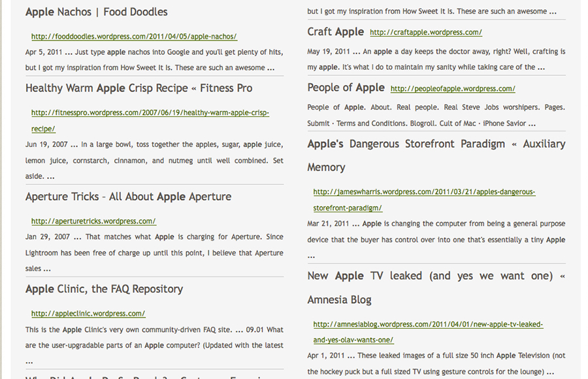Open the fitnesspro healthy-warm-apple-crisp-recipe link
Screen dimensions: 588x379
[150, 120]
